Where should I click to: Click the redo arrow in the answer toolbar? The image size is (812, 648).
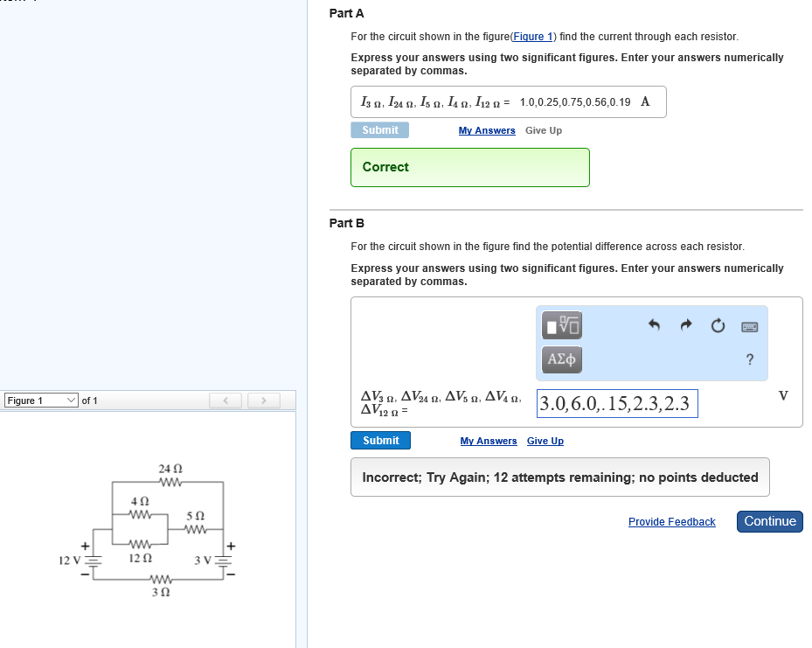pyautogui.click(x=685, y=324)
